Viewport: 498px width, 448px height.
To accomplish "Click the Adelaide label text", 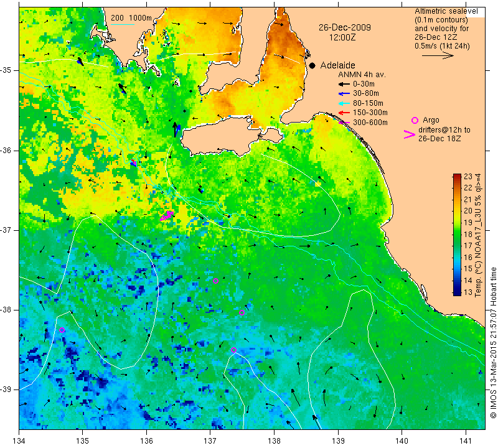I will click(x=337, y=65).
